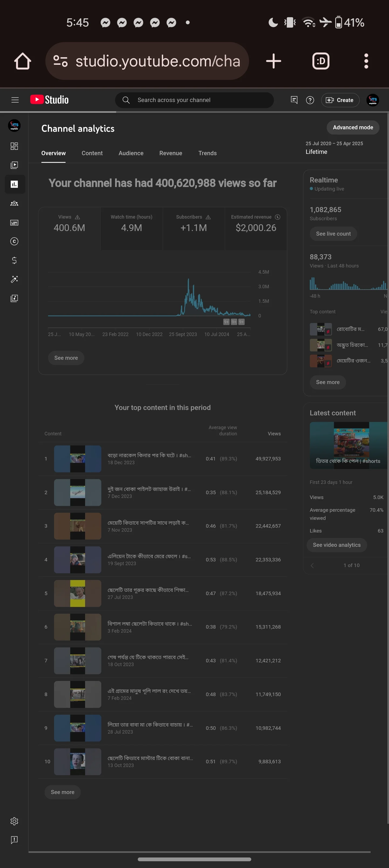Click the 1,082,865 subscribers count
The height and width of the screenshot is (868, 389).
(x=325, y=210)
